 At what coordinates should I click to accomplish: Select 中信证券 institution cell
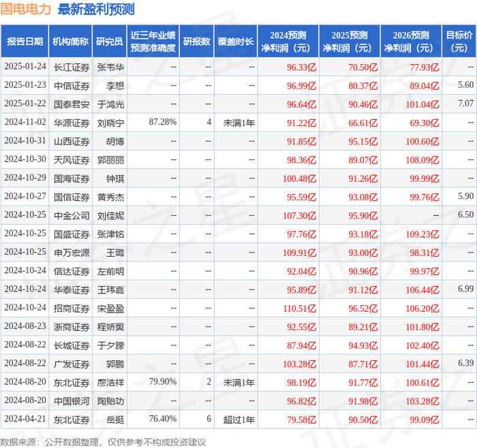tap(72, 86)
